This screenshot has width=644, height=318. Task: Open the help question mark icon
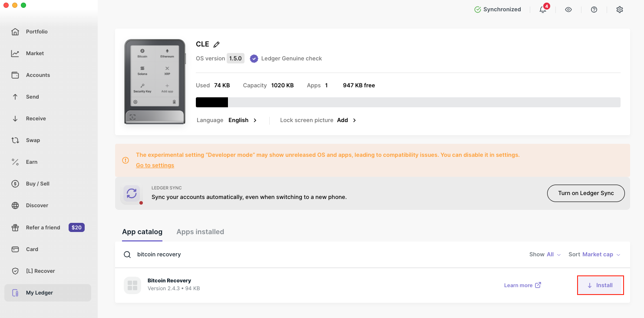coord(594,10)
